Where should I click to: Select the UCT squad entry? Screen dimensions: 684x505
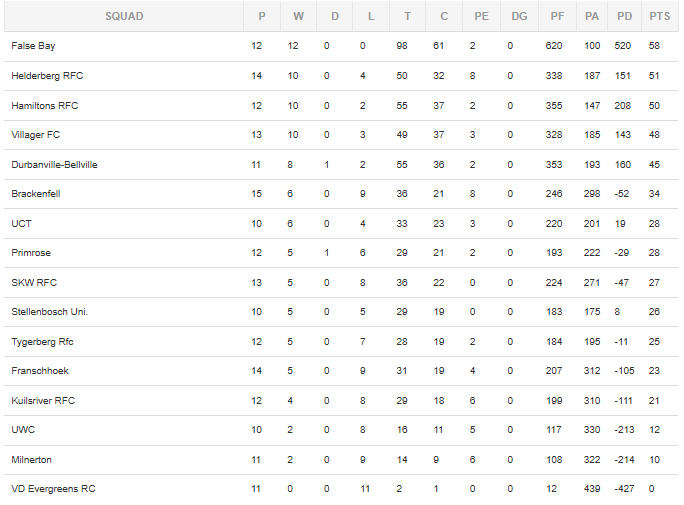click(x=21, y=224)
